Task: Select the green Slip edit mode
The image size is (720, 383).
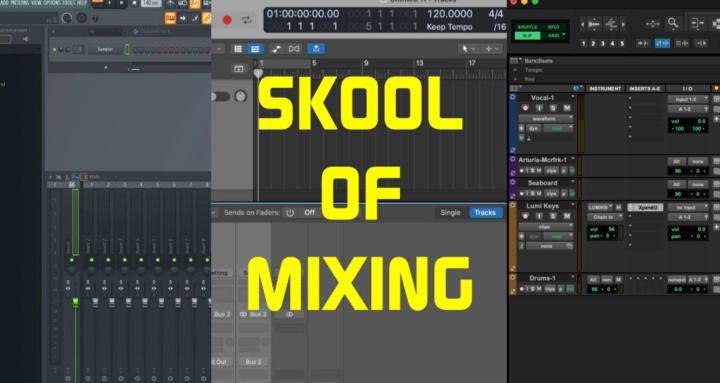Action: pyautogui.click(x=527, y=35)
